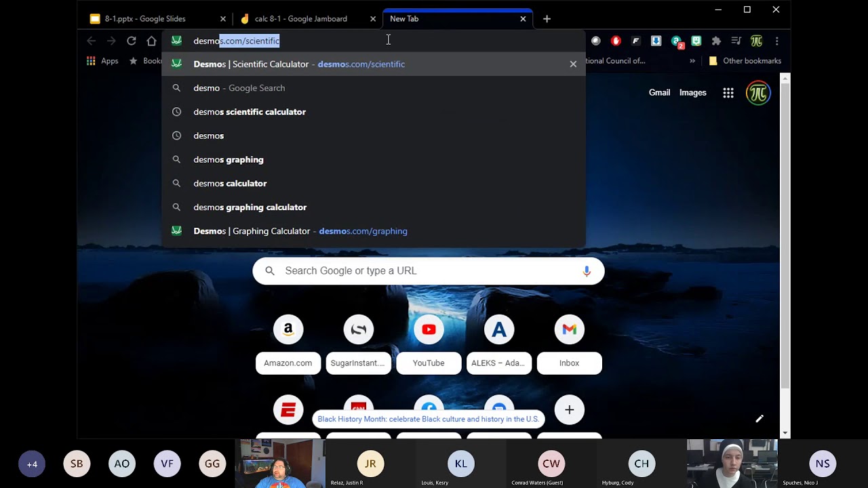
Task: Click the Google search box on page
Action: (x=429, y=270)
